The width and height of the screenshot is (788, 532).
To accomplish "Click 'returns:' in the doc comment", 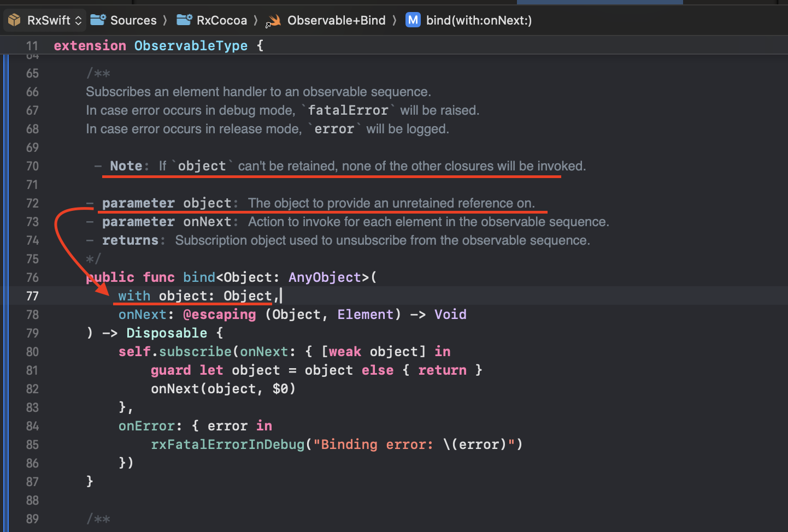I will point(133,240).
